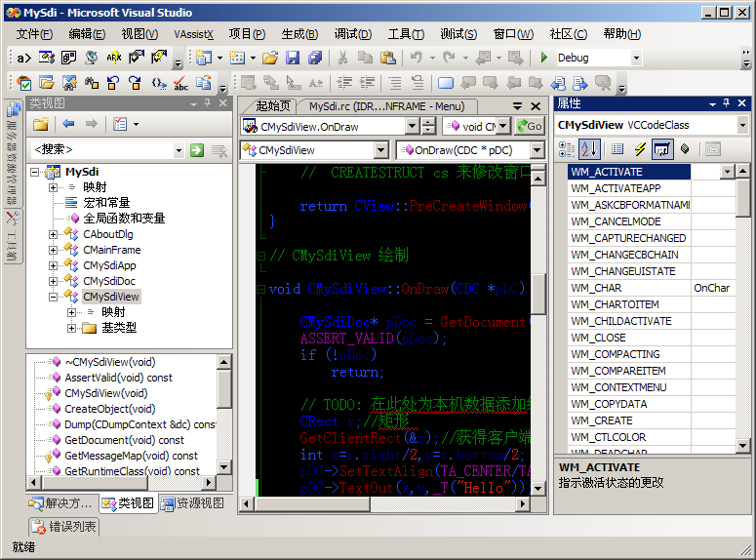The image size is (756, 560).
Task: Show Messages icon in Properties panel
Action: [662, 149]
